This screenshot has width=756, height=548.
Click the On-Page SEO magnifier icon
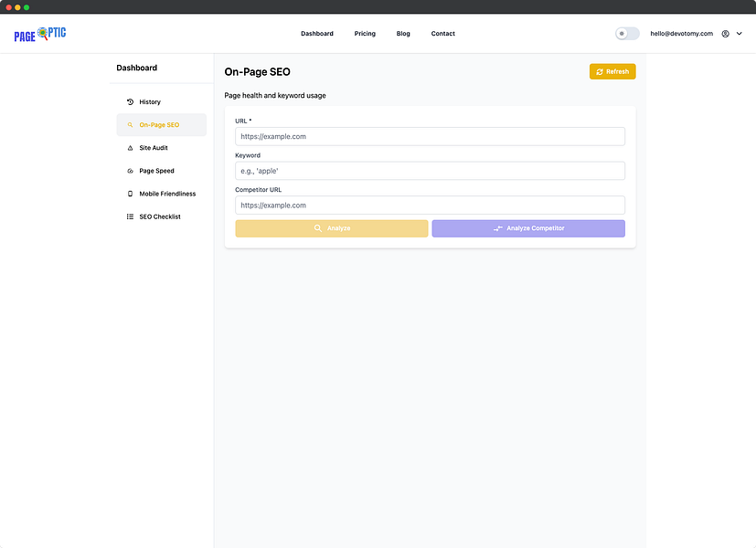tap(130, 125)
